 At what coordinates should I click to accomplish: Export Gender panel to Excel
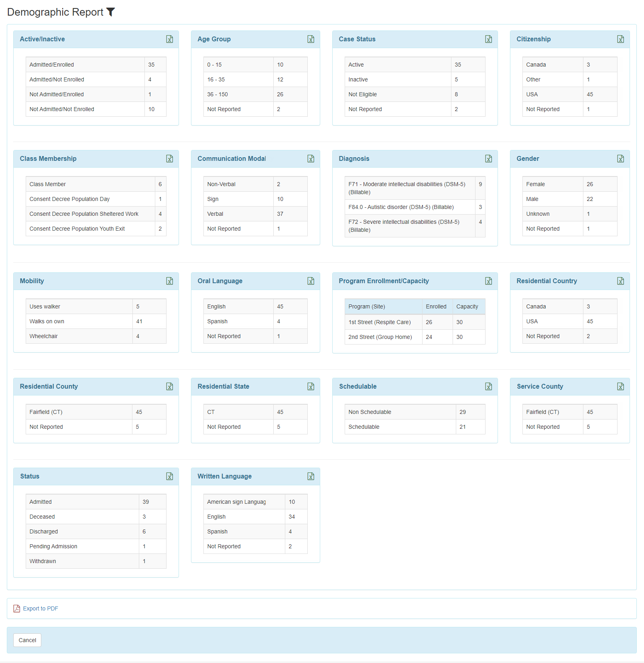[621, 159]
